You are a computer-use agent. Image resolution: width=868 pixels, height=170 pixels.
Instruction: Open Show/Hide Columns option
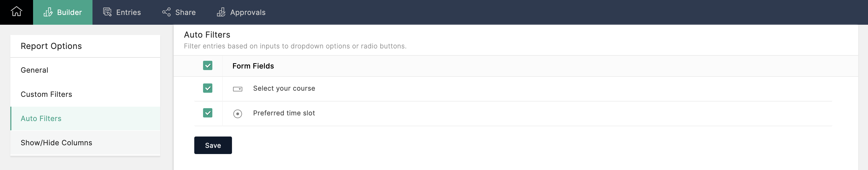[x=56, y=142]
